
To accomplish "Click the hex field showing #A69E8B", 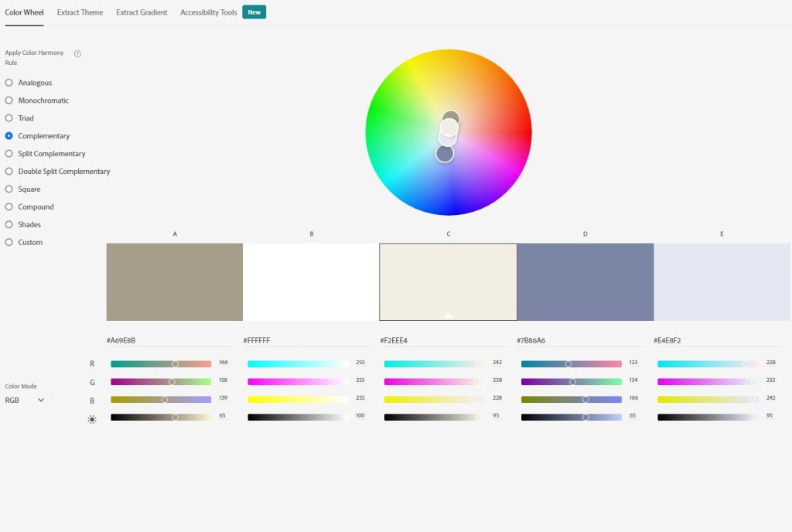I will (169, 340).
